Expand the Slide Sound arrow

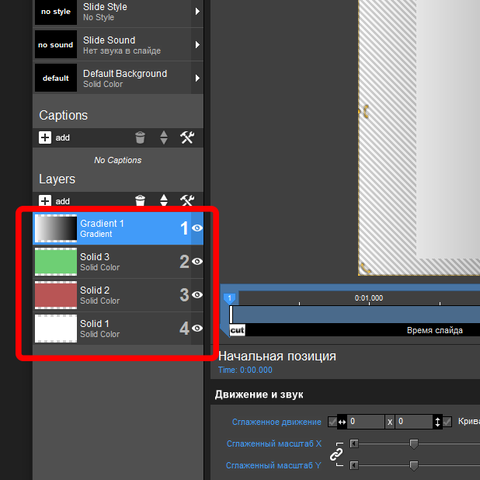coord(197,45)
